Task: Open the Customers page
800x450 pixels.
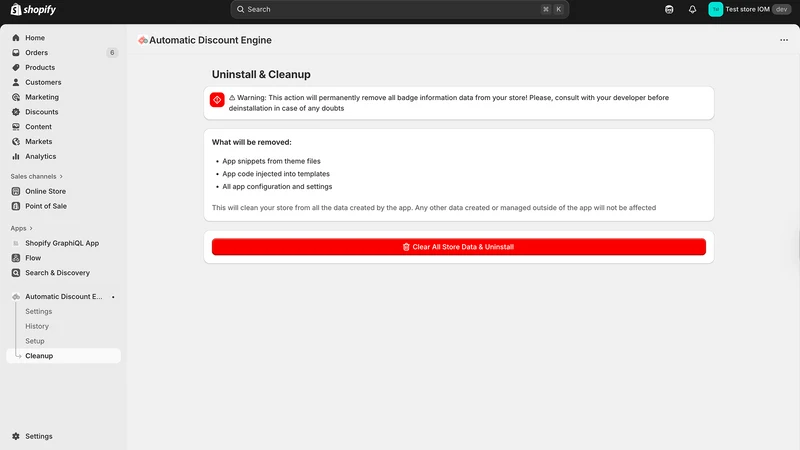Action: 43,82
